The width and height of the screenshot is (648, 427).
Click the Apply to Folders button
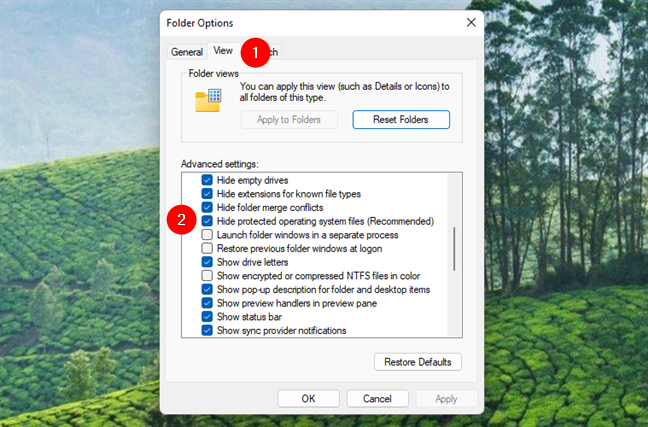[x=289, y=119]
